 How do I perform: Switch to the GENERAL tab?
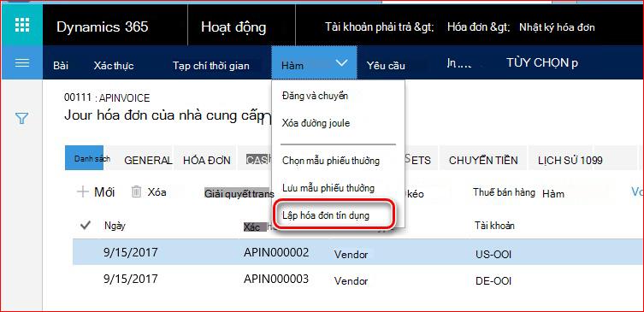(x=148, y=160)
